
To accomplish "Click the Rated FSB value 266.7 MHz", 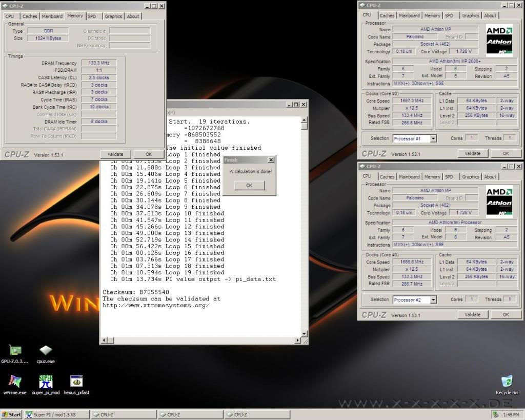I will [x=412, y=284].
